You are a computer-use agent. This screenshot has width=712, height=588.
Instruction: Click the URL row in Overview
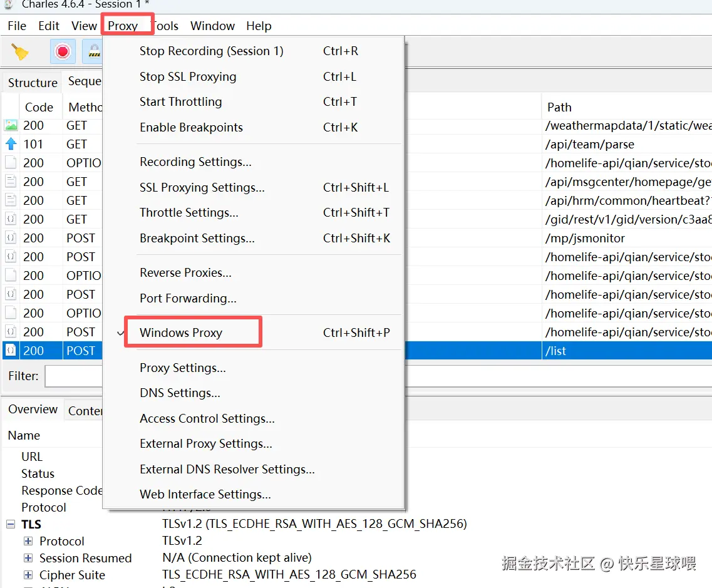pyautogui.click(x=32, y=456)
